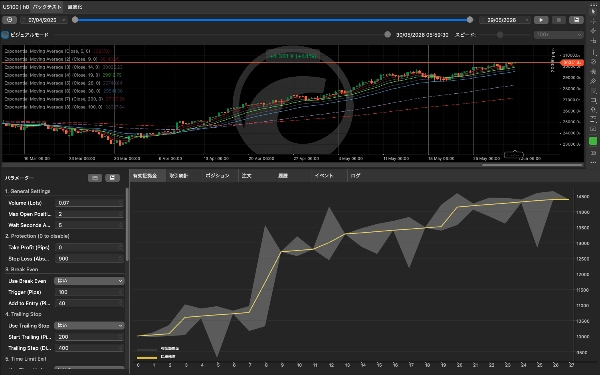Viewport: 600px width, 375px height.
Task: Click the left handle of the date range slider
Action: tap(75, 20)
